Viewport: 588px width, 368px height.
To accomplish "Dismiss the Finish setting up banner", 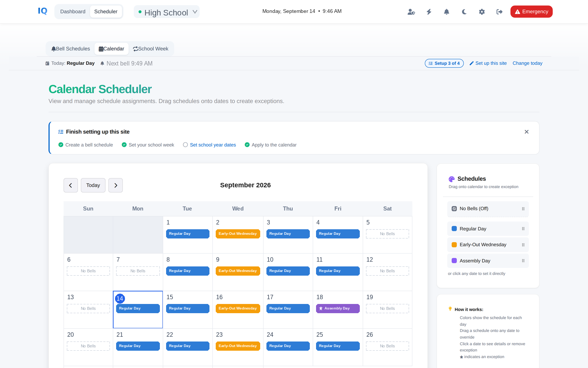I will tap(527, 132).
